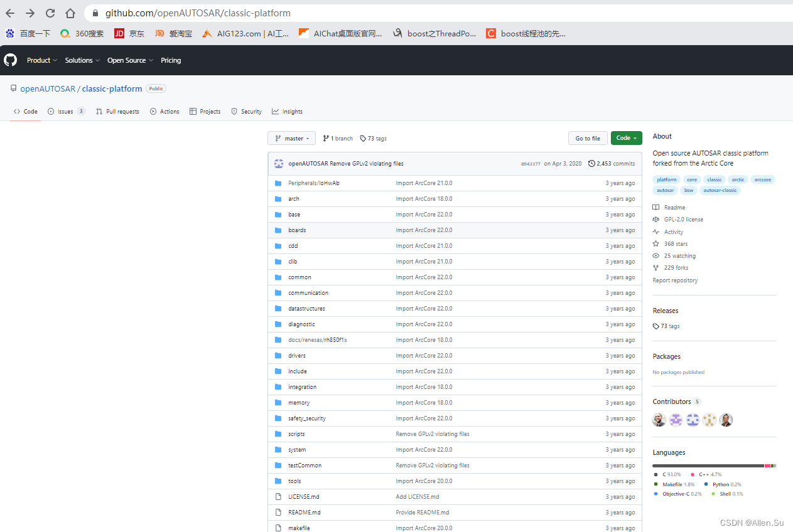Image resolution: width=793 pixels, height=532 pixels.
Task: Open the arch folder icon
Action: [278, 199]
